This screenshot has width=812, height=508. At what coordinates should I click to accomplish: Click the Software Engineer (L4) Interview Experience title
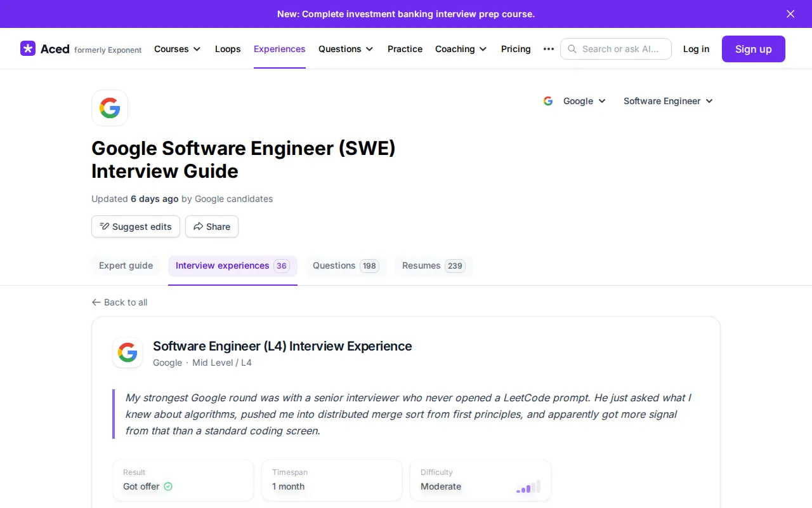[282, 346]
